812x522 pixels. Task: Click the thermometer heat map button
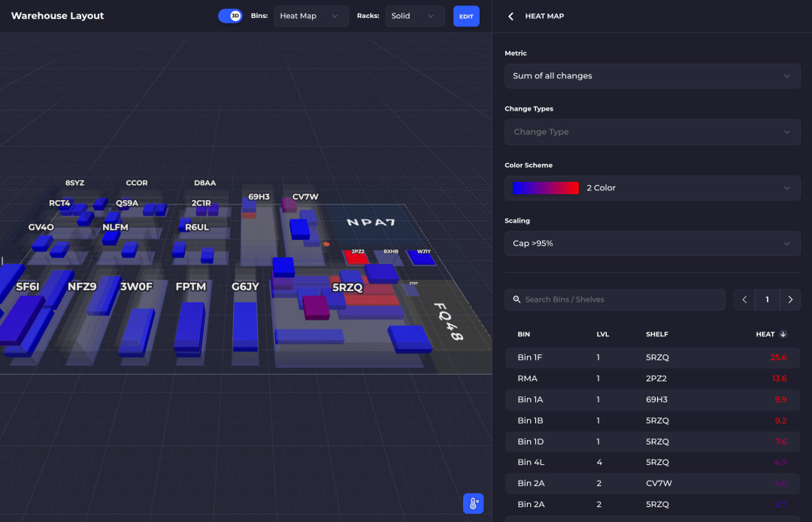[473, 503]
